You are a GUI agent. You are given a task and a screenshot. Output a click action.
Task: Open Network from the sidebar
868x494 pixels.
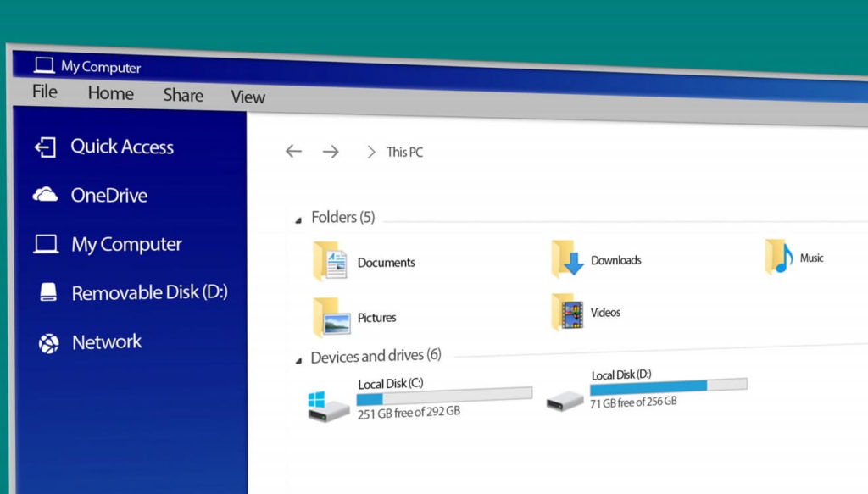(x=106, y=341)
